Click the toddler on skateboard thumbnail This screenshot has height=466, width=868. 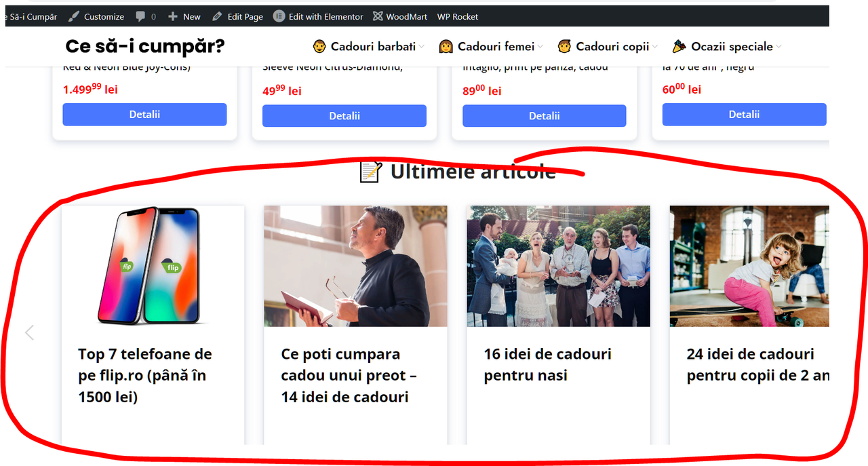749,266
